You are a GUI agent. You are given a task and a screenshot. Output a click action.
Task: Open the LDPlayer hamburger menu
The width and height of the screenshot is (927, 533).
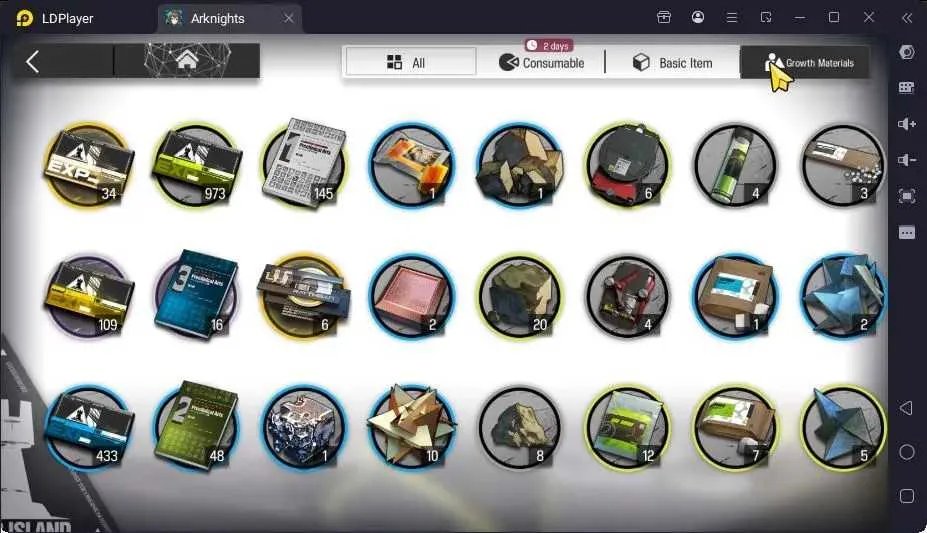[732, 18]
